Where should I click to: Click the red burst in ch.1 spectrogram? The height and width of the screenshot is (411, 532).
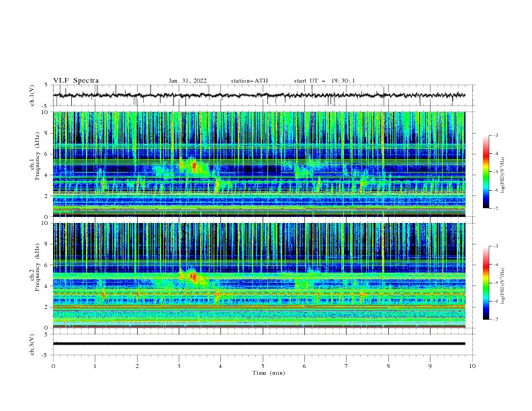(x=194, y=166)
